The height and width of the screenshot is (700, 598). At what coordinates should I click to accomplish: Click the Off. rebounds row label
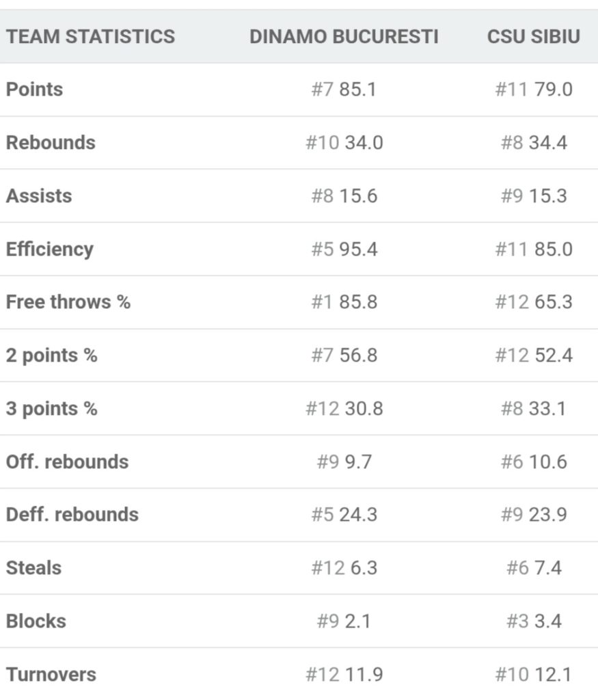point(67,462)
